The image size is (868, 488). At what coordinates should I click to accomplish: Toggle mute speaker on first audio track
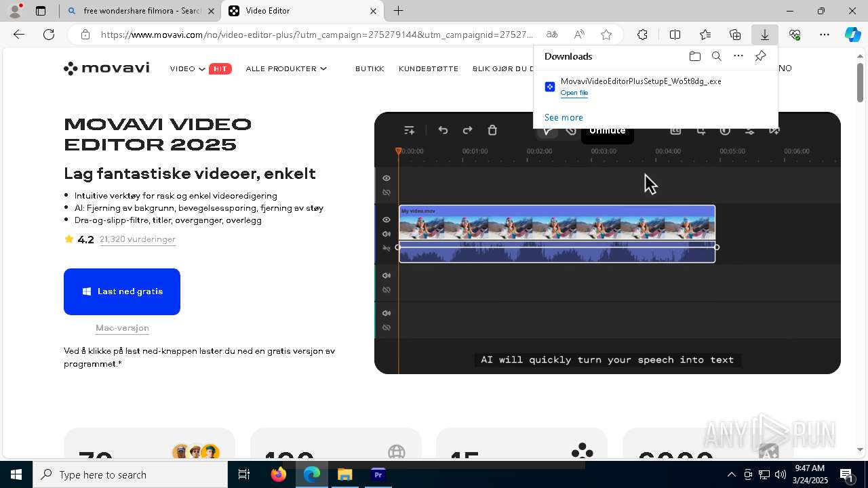(x=387, y=275)
